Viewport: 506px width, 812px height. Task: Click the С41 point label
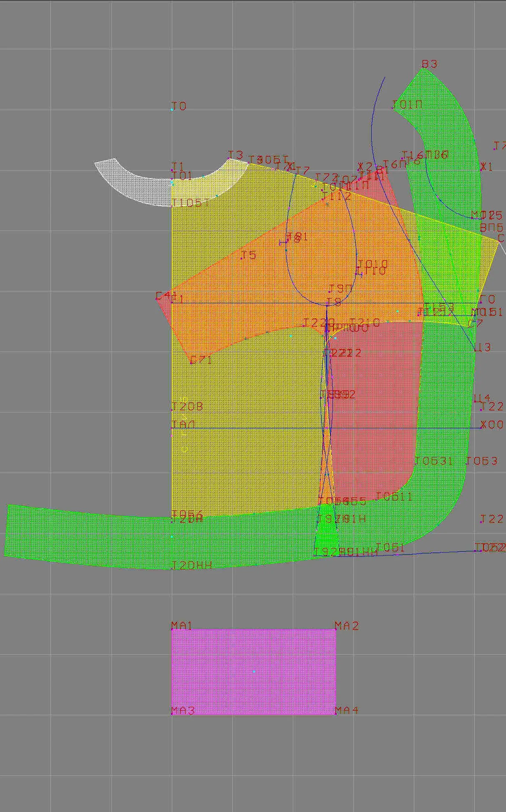[166, 296]
